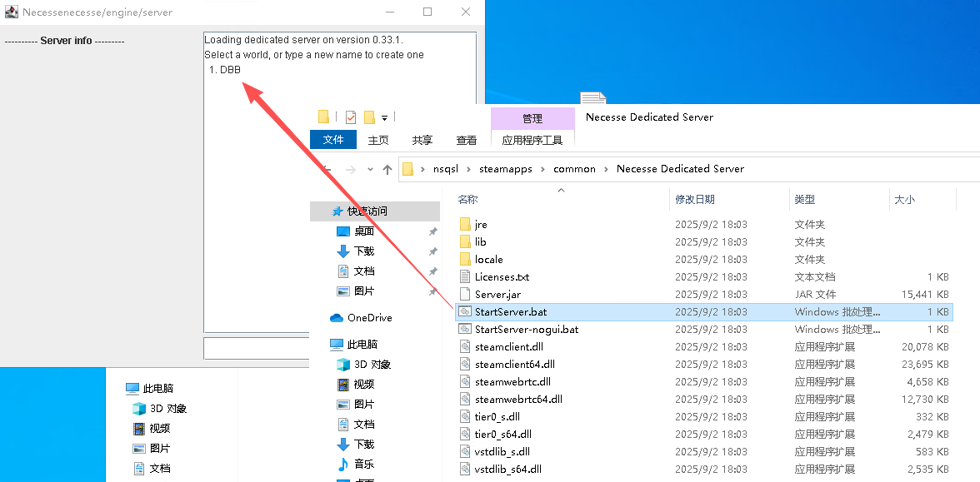Open the 音乐 (Music) folder in sidebar
Viewport: 980px width, 482px height.
[364, 465]
